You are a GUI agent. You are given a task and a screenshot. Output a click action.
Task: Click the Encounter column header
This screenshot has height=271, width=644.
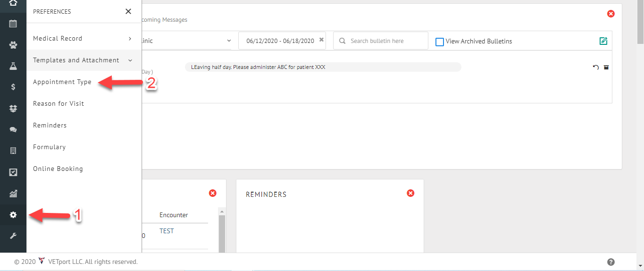tap(174, 215)
